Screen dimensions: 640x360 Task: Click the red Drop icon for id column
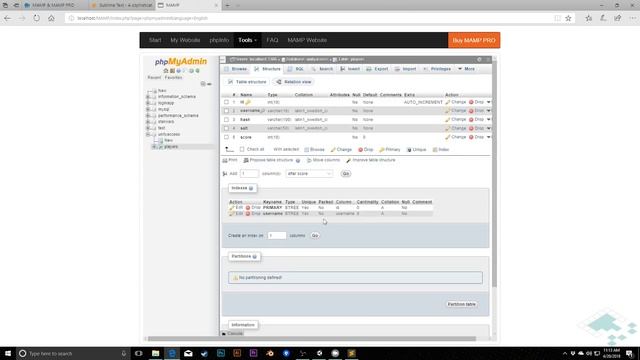pyautogui.click(x=471, y=102)
